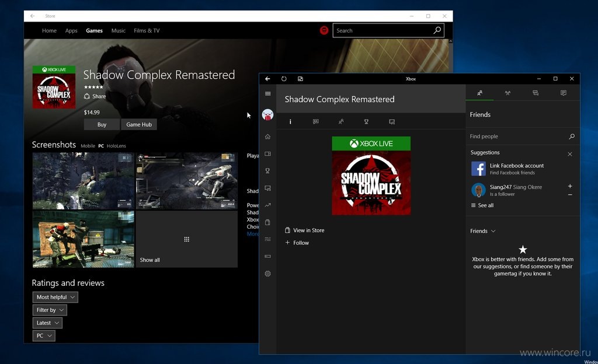Image resolution: width=598 pixels, height=364 pixels.
Task: Show Mobile screenshots
Action: (x=88, y=146)
